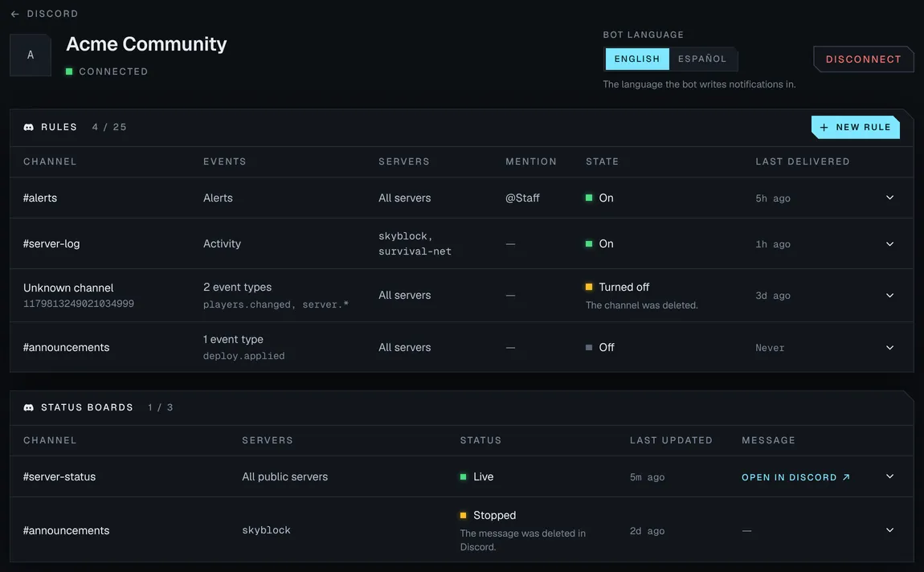This screenshot has height=572, width=924.
Task: Expand the Unknown channel rule row
Action: coord(889,295)
